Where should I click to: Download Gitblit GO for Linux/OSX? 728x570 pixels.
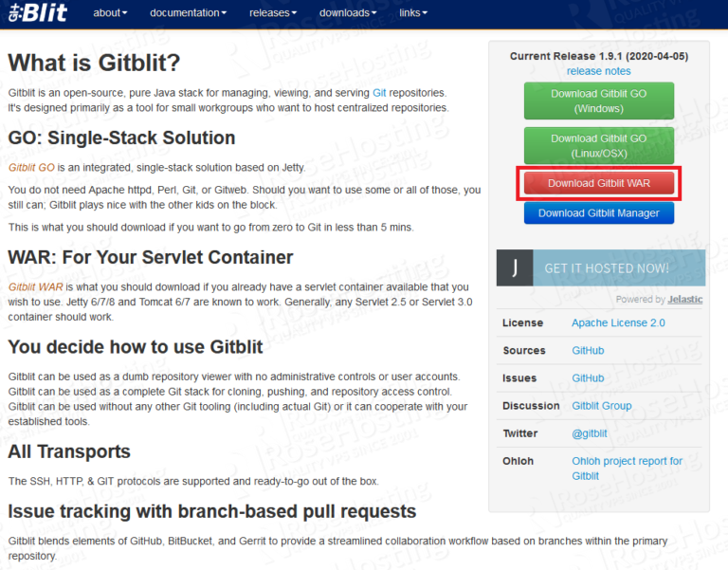point(599,146)
